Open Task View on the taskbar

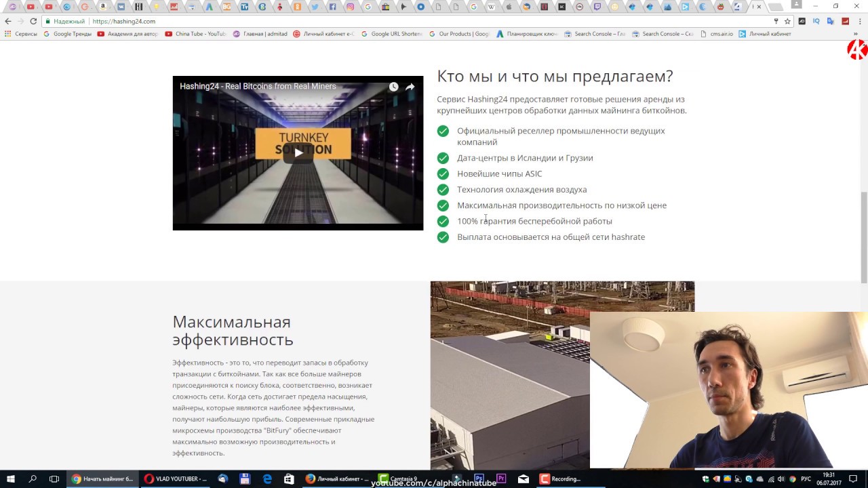point(54,479)
